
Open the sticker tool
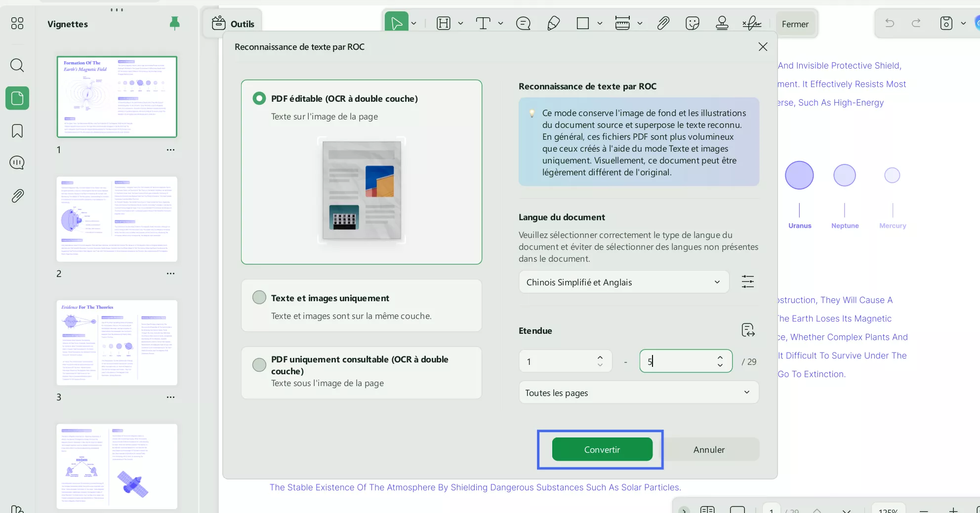tap(693, 23)
